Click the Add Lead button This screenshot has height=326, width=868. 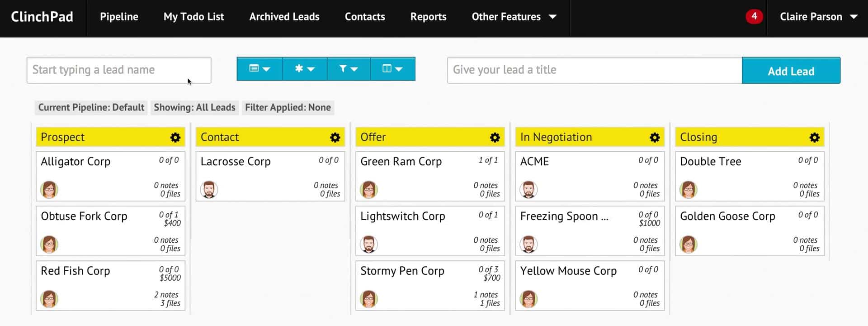tap(791, 71)
